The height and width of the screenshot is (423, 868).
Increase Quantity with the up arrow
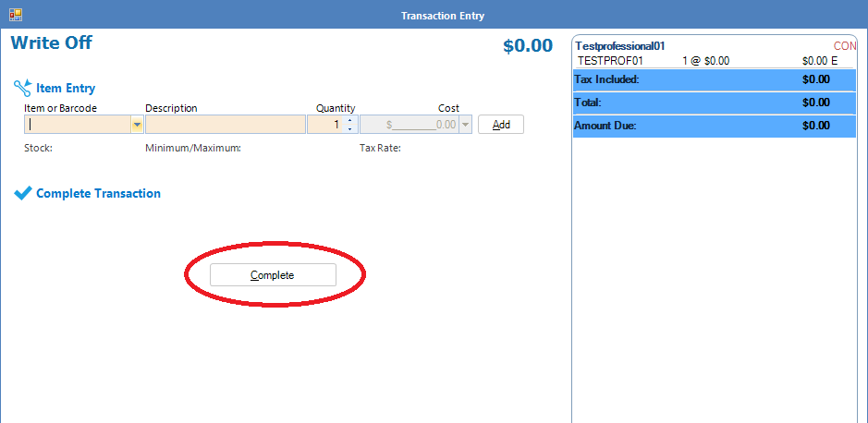click(x=350, y=120)
